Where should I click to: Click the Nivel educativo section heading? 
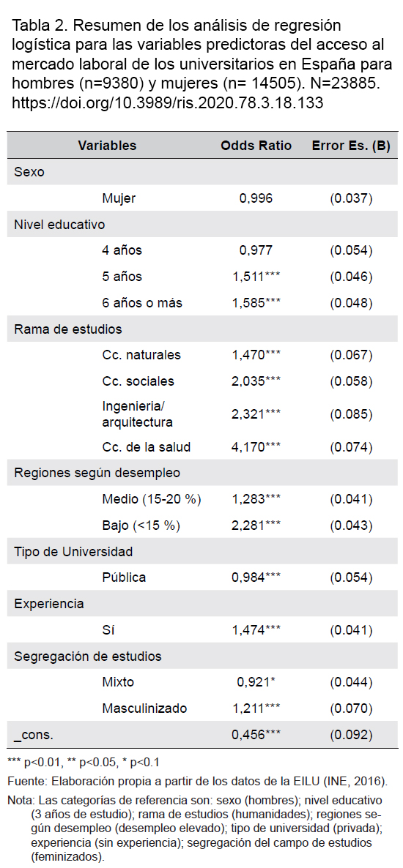point(59,224)
